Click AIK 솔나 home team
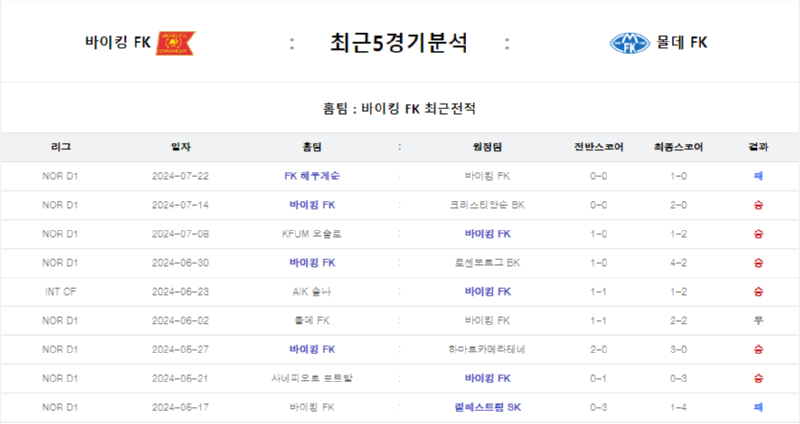 point(312,292)
